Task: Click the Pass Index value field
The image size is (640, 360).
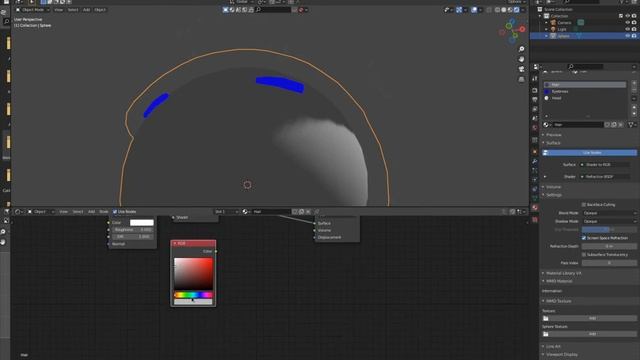Action: pos(609,263)
